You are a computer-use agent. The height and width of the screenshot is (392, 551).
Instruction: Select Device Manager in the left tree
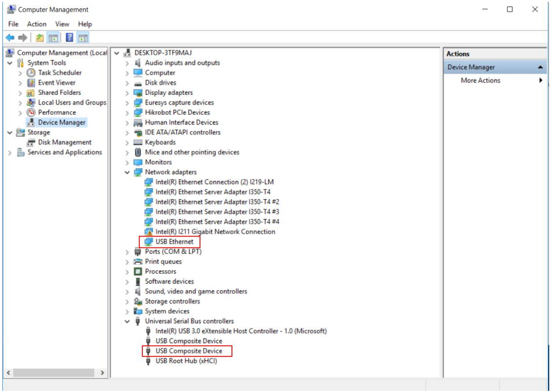(61, 122)
